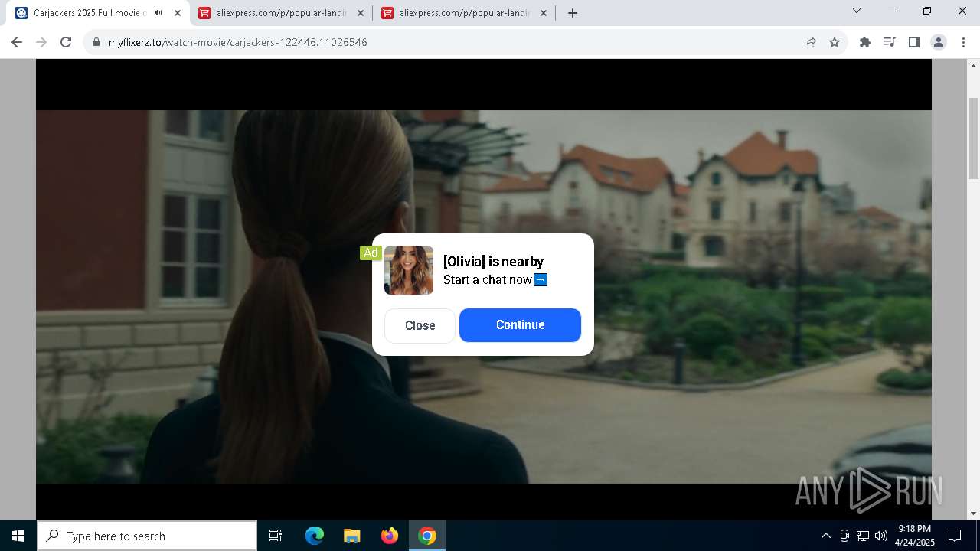This screenshot has height=551, width=980.
Task: Switch to the second aliexpress tab
Action: tap(464, 13)
